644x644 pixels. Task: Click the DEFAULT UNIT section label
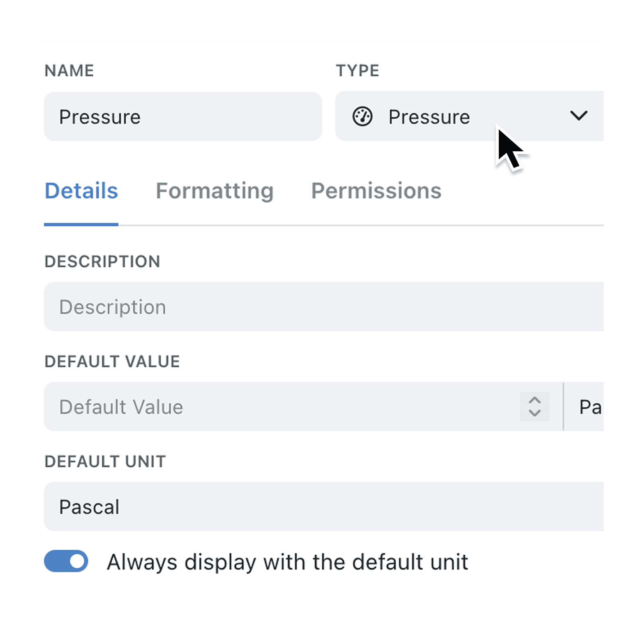(x=105, y=461)
